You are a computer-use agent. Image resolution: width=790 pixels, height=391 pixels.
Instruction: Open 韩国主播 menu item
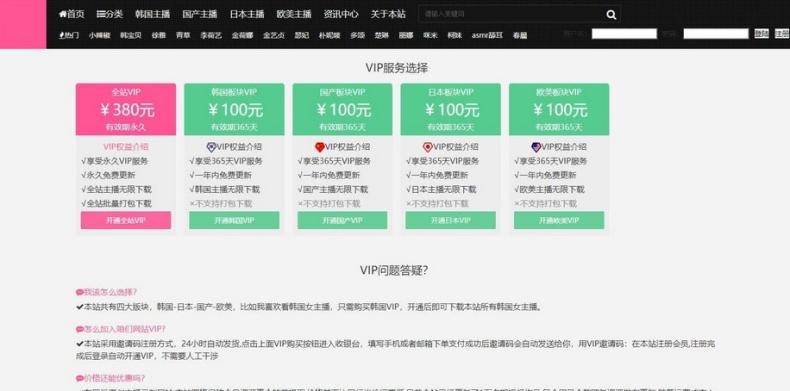(x=152, y=14)
